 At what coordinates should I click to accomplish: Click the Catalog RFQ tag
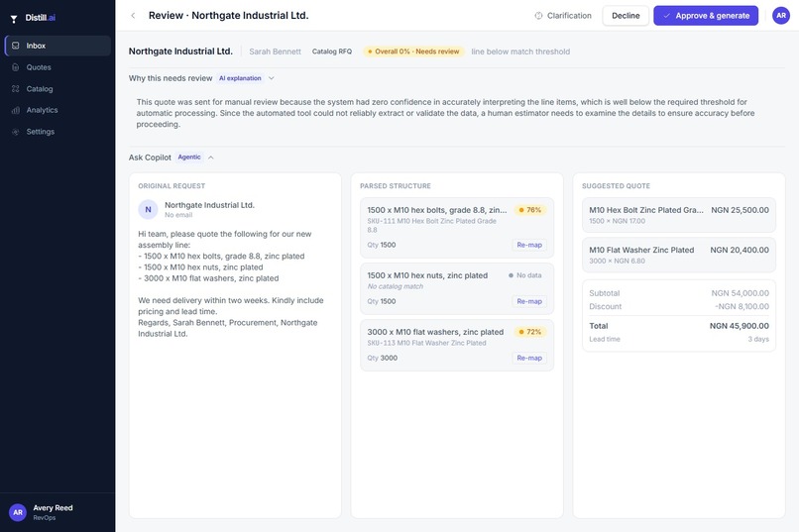[x=332, y=52]
